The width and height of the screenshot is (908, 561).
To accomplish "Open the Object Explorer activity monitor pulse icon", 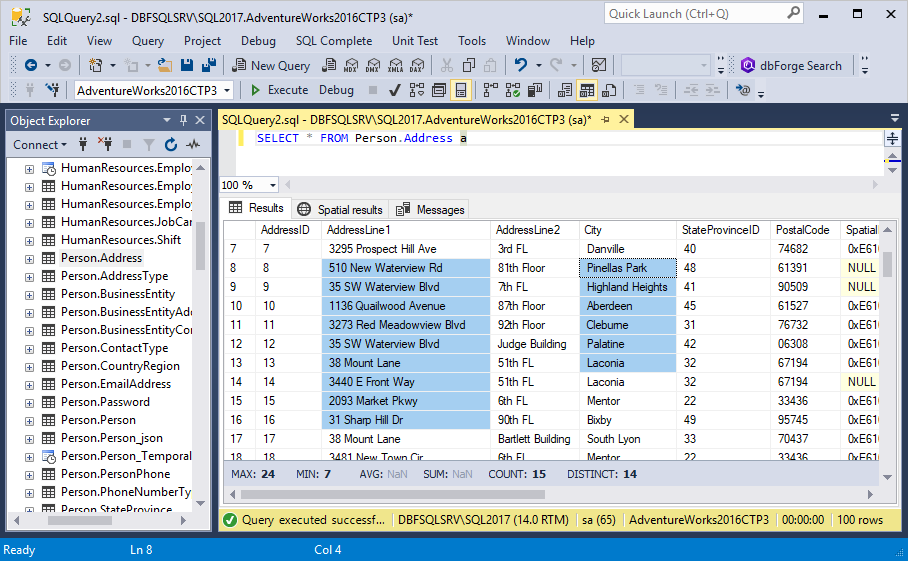I will point(193,144).
